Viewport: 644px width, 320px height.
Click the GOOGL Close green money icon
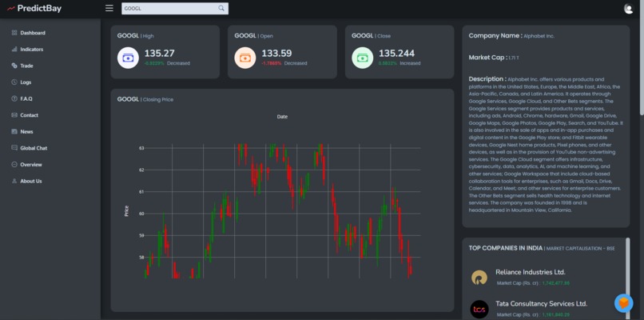point(362,58)
